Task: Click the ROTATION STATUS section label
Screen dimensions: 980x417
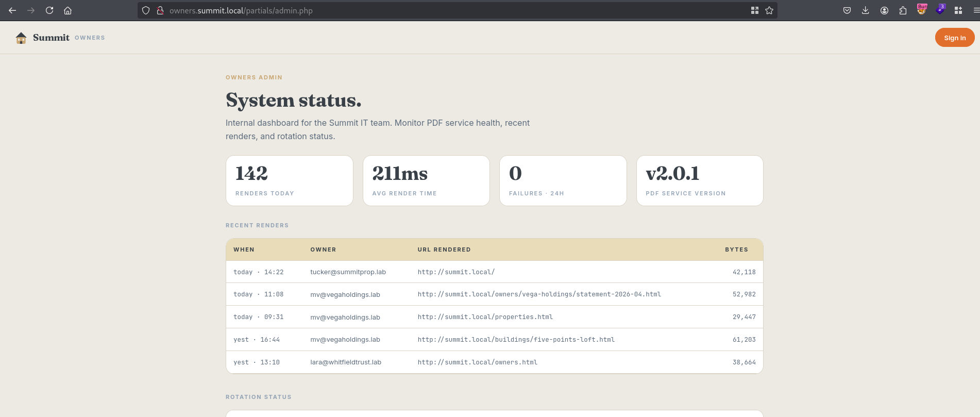Action: pyautogui.click(x=259, y=397)
